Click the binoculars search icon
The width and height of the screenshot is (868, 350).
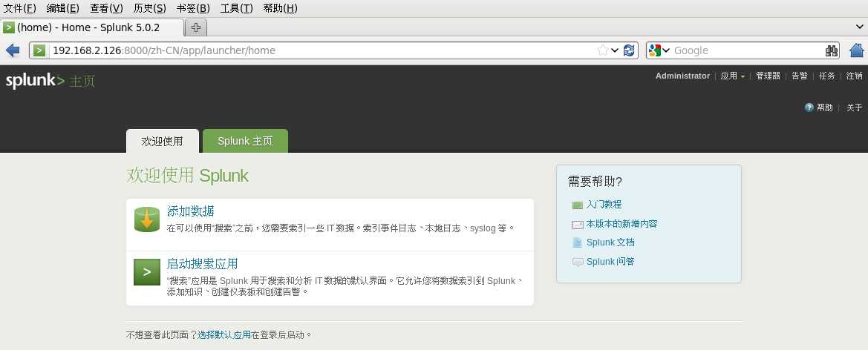(x=832, y=50)
